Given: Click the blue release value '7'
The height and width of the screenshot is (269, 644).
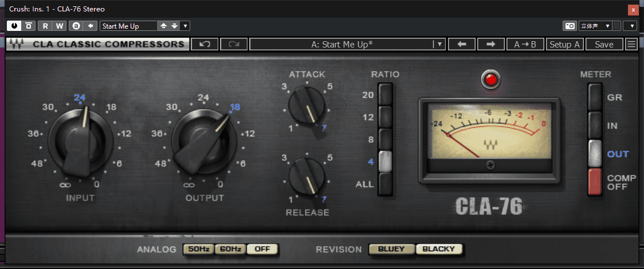Looking at the screenshot, I should (324, 200).
